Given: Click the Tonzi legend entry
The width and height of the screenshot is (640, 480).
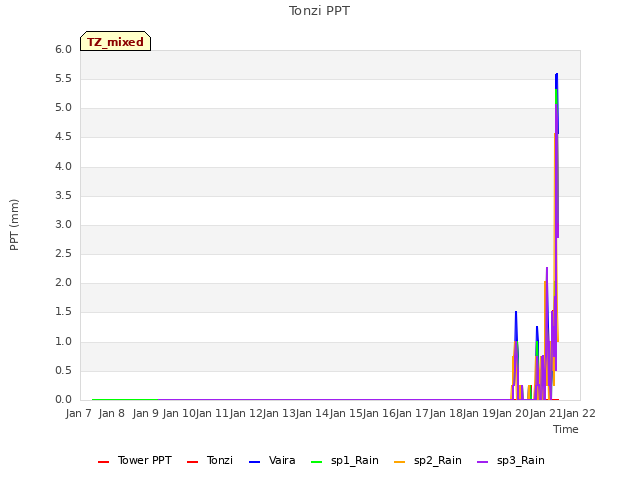Looking at the screenshot, I should click(210, 460).
